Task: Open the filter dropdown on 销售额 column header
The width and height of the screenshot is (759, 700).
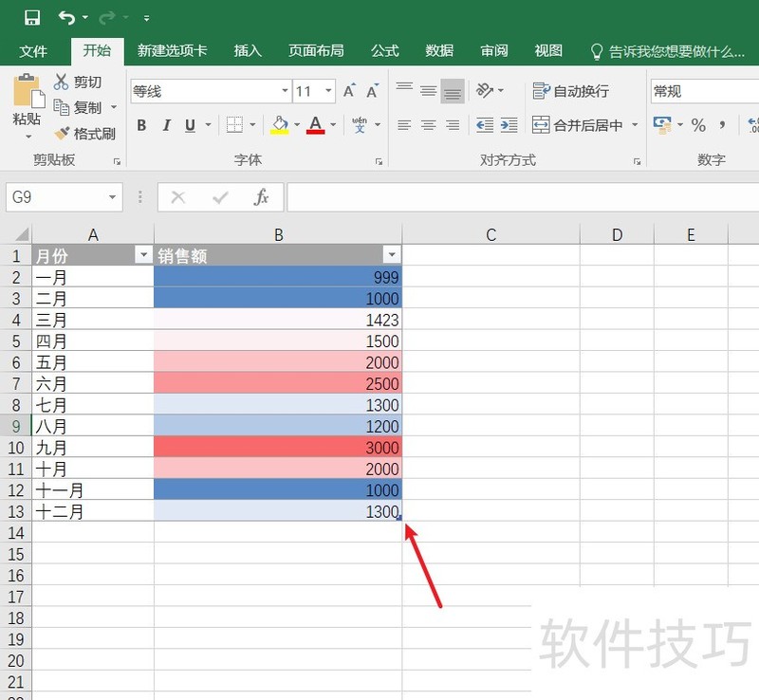Action: point(392,254)
